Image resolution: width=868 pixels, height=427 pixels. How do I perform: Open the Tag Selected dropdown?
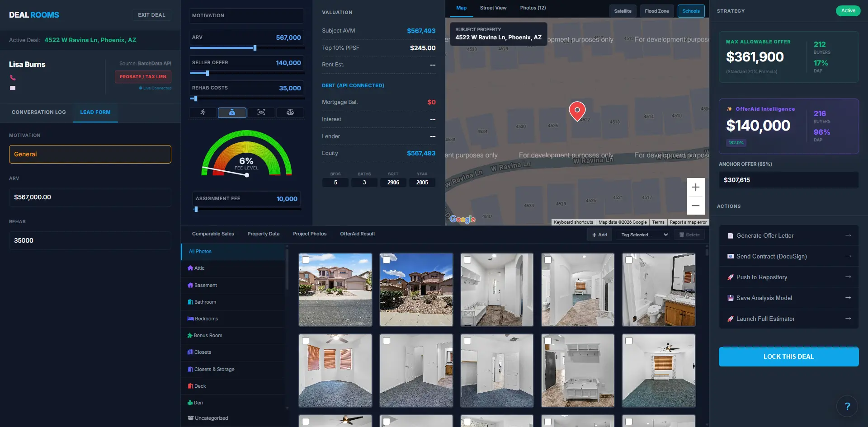click(x=643, y=235)
